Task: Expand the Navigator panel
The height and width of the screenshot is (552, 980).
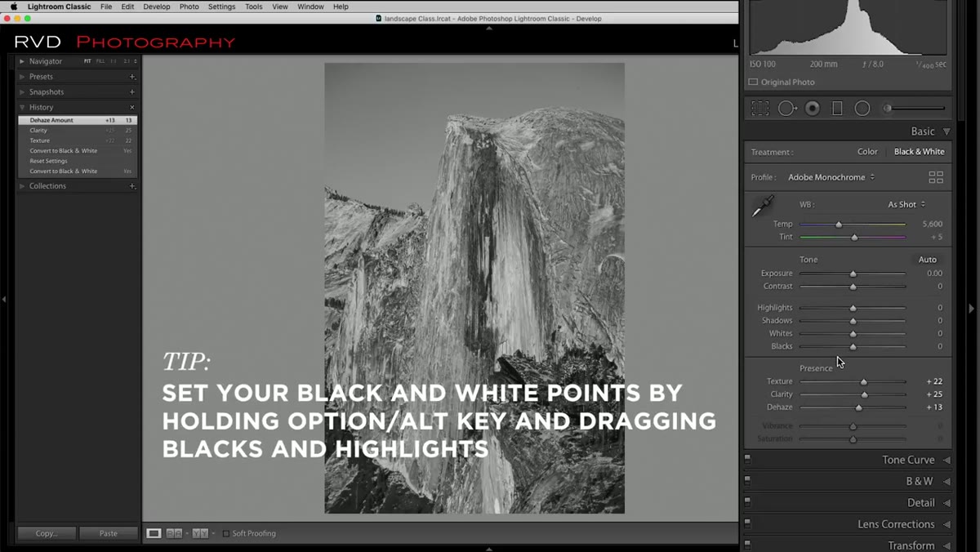Action: [22, 61]
